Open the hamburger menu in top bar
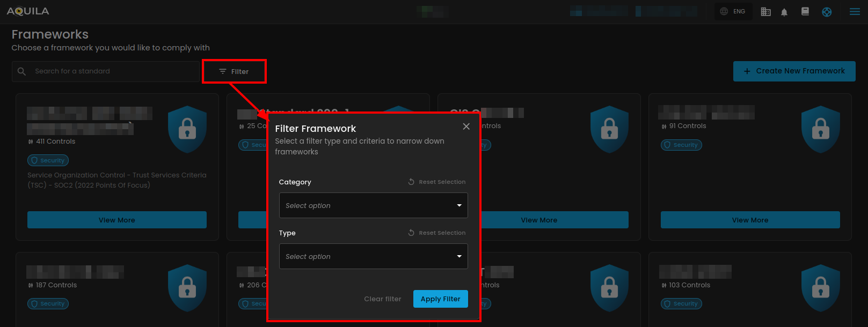 (x=855, y=12)
